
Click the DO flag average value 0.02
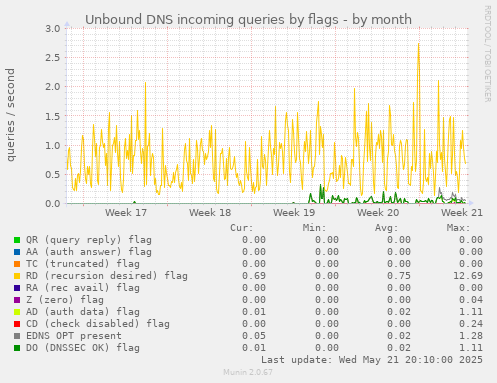(398, 348)
